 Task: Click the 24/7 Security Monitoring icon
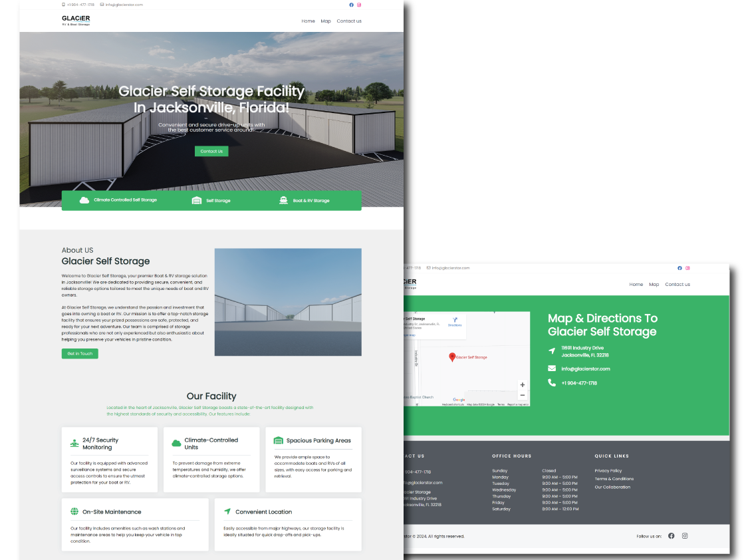coord(74,444)
